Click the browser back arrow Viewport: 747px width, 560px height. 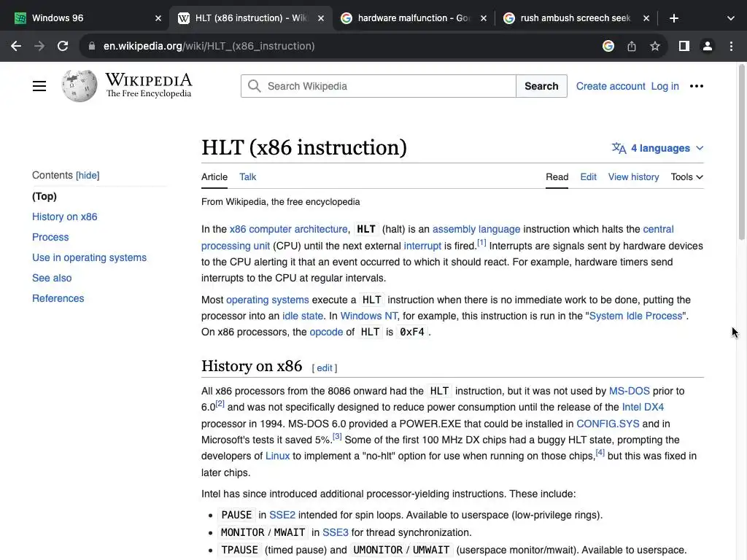pos(16,46)
